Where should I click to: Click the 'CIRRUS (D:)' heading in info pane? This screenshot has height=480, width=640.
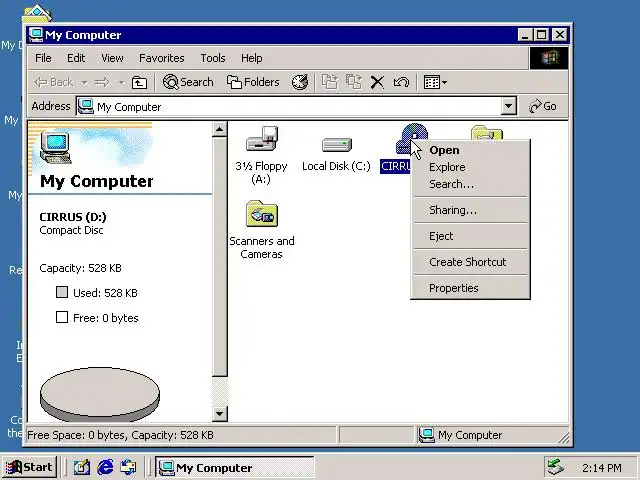pos(73,217)
